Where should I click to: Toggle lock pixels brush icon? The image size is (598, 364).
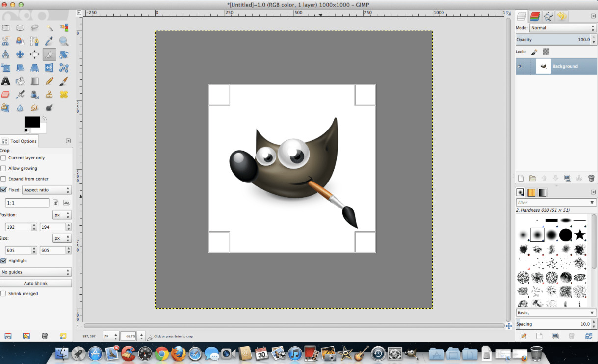click(534, 52)
